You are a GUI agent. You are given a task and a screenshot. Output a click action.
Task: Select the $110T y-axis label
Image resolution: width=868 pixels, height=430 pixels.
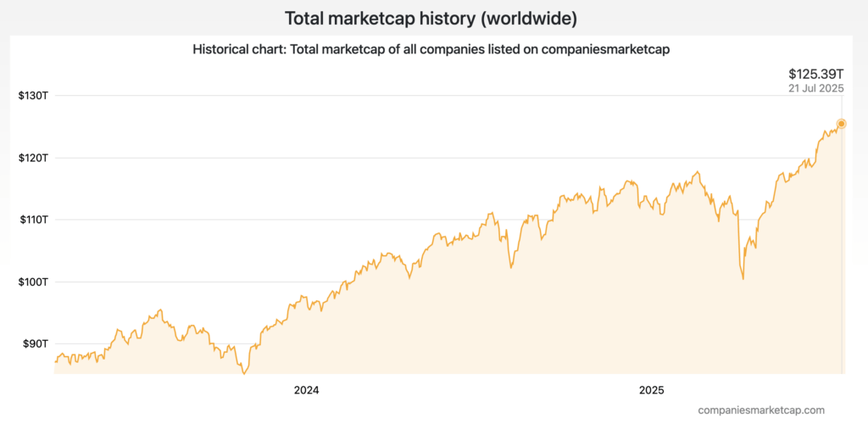click(x=32, y=220)
